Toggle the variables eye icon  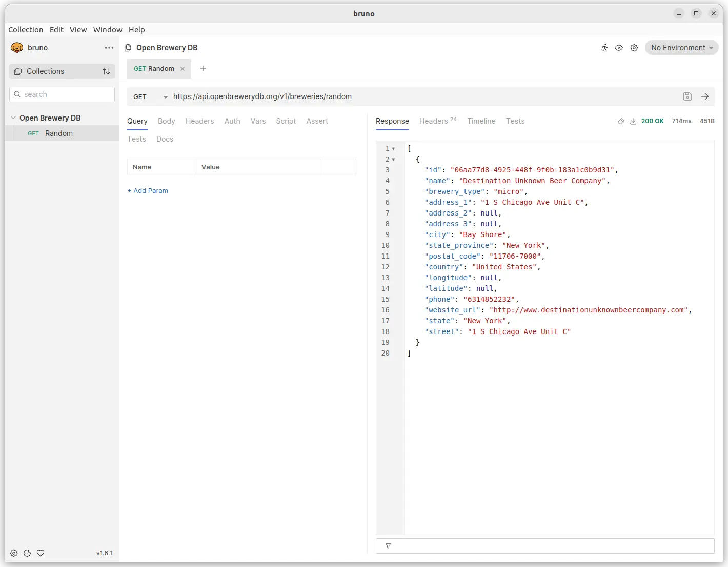tap(619, 48)
